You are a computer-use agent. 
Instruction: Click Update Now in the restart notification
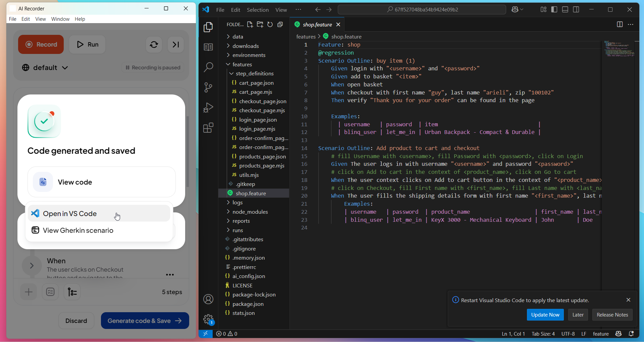coord(545,315)
